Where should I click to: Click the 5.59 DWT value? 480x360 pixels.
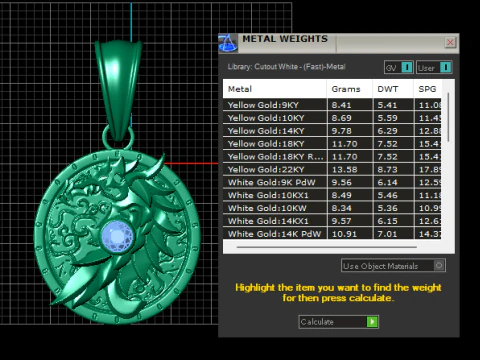point(387,118)
